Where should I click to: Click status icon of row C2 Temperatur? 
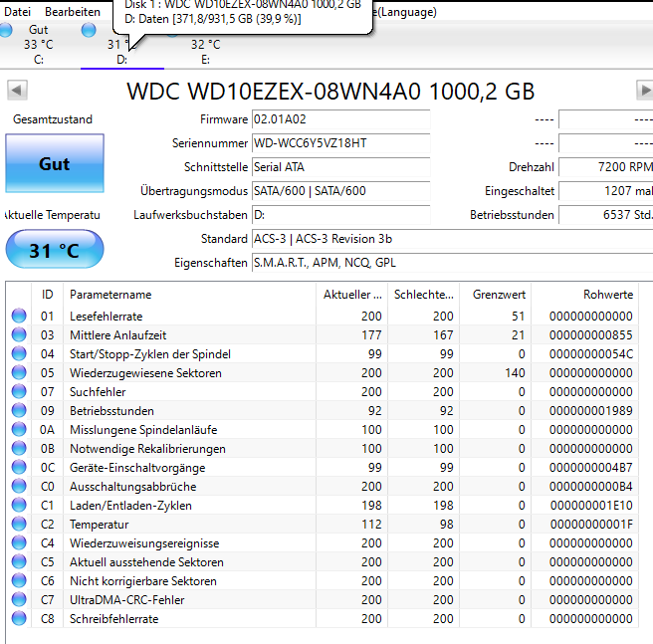[x=19, y=524]
